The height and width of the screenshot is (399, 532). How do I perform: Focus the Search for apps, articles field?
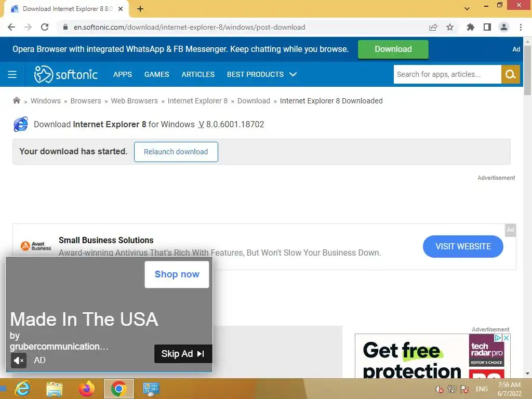447,74
